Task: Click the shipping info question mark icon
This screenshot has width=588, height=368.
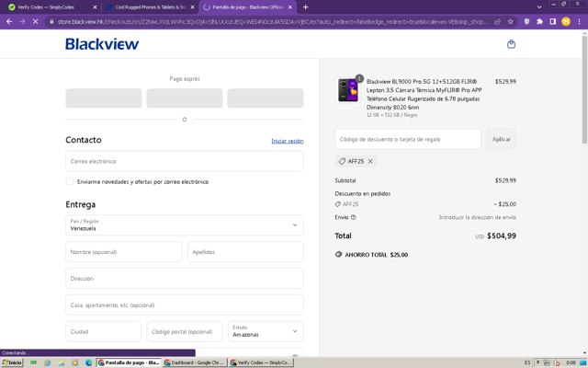Action: click(x=353, y=217)
